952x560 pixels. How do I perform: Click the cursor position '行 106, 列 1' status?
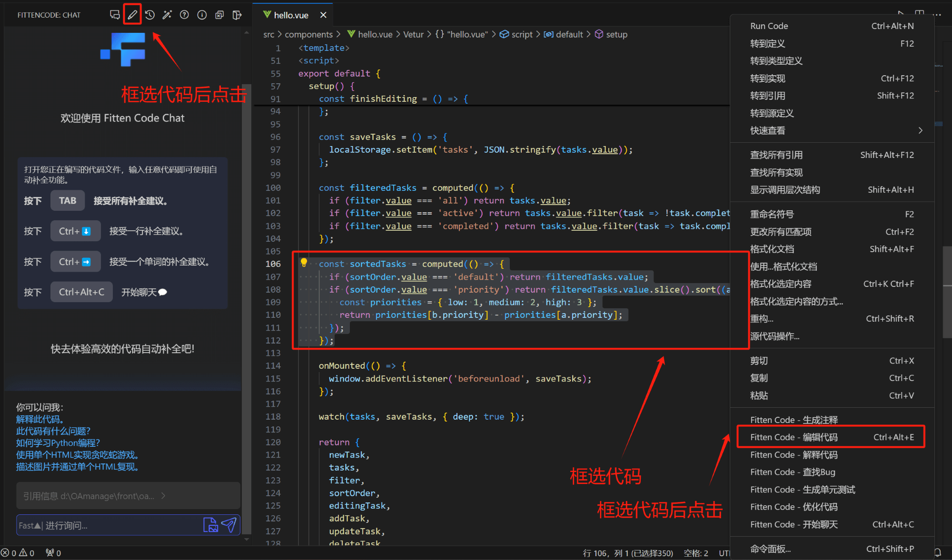click(628, 553)
